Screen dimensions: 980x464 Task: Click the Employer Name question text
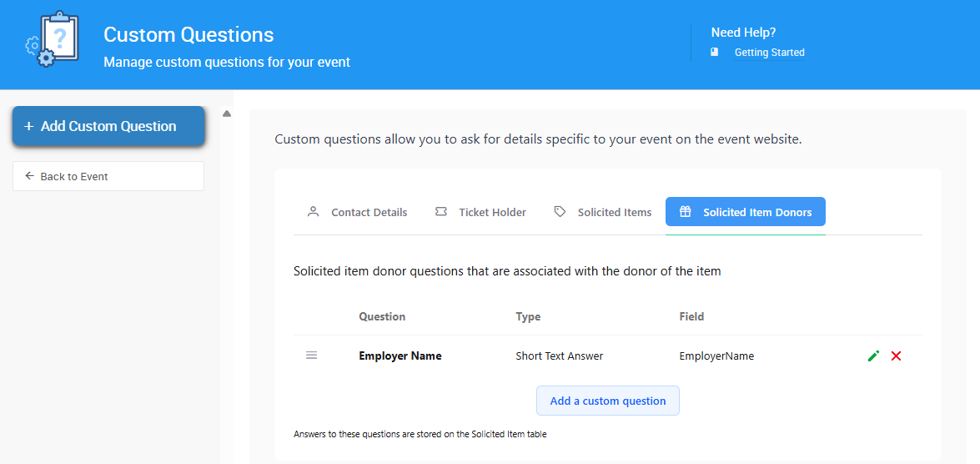point(400,356)
